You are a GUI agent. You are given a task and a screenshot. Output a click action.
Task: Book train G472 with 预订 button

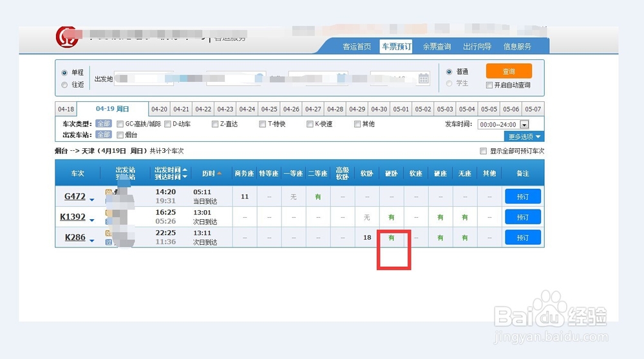coord(523,197)
